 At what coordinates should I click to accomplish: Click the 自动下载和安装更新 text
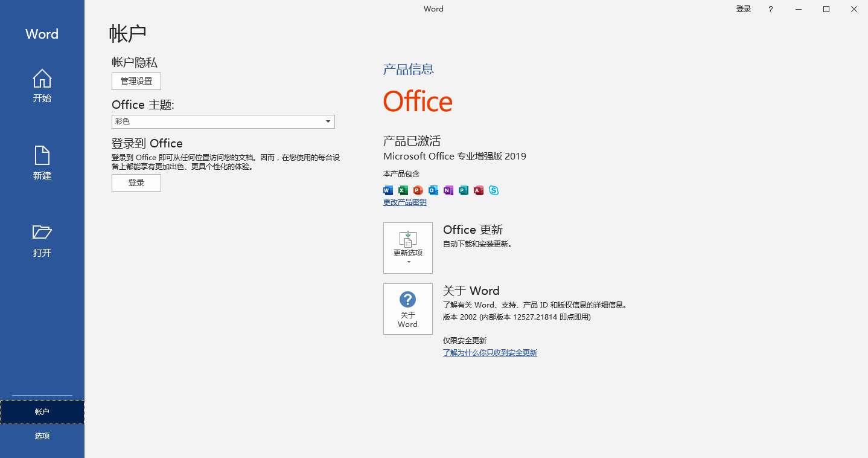477,244
